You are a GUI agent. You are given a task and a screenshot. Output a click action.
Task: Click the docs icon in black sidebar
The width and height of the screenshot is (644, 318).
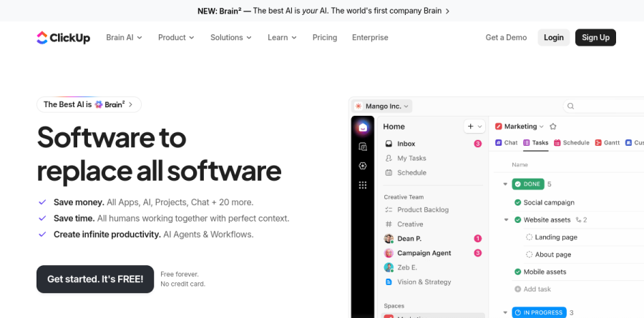pyautogui.click(x=363, y=146)
